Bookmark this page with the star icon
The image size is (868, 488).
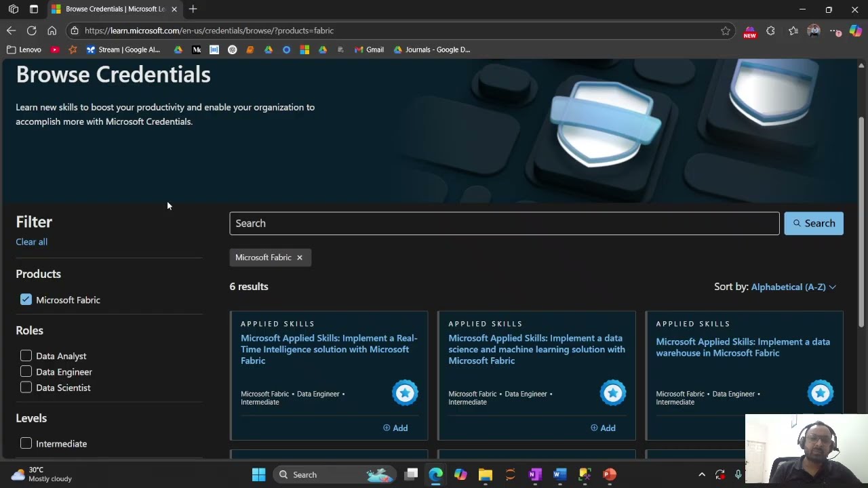[726, 30]
